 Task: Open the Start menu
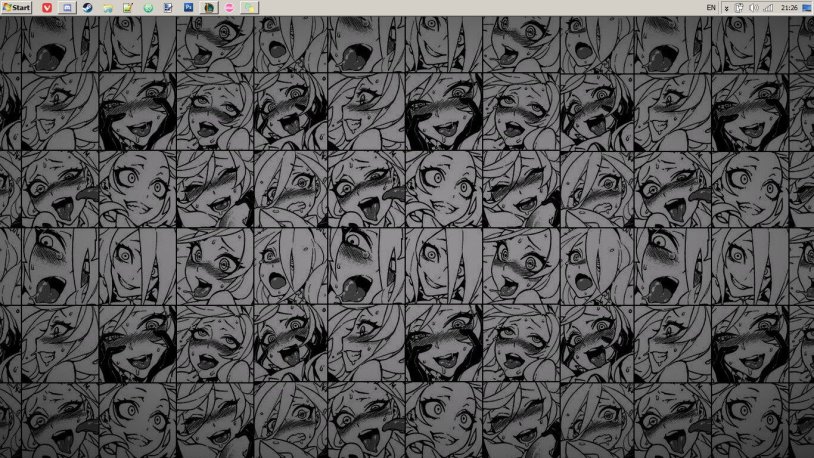pos(17,7)
